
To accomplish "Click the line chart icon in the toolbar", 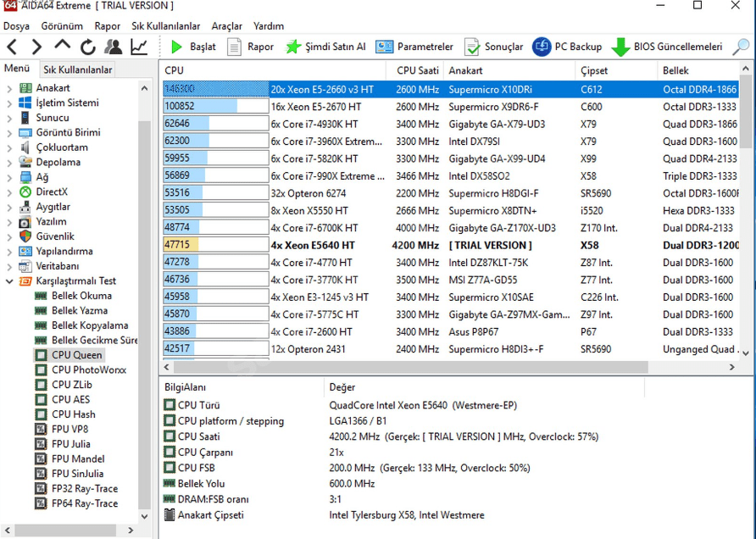I will pos(140,47).
